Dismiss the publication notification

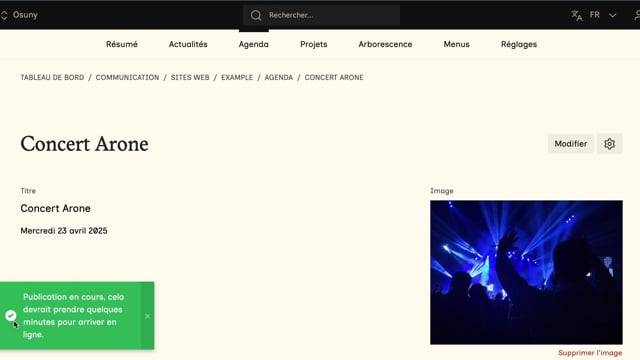[x=147, y=316]
